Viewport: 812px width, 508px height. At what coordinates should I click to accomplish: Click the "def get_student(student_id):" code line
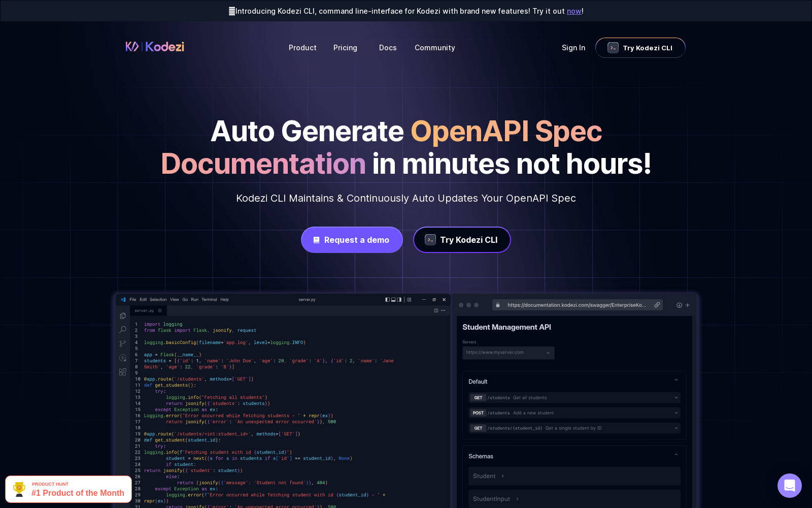point(182,440)
